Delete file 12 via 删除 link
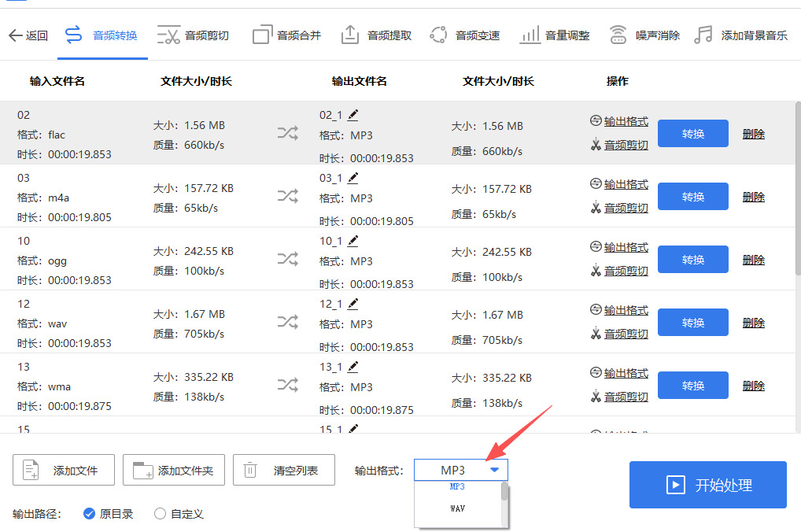The width and height of the screenshot is (801, 532). tap(754, 323)
